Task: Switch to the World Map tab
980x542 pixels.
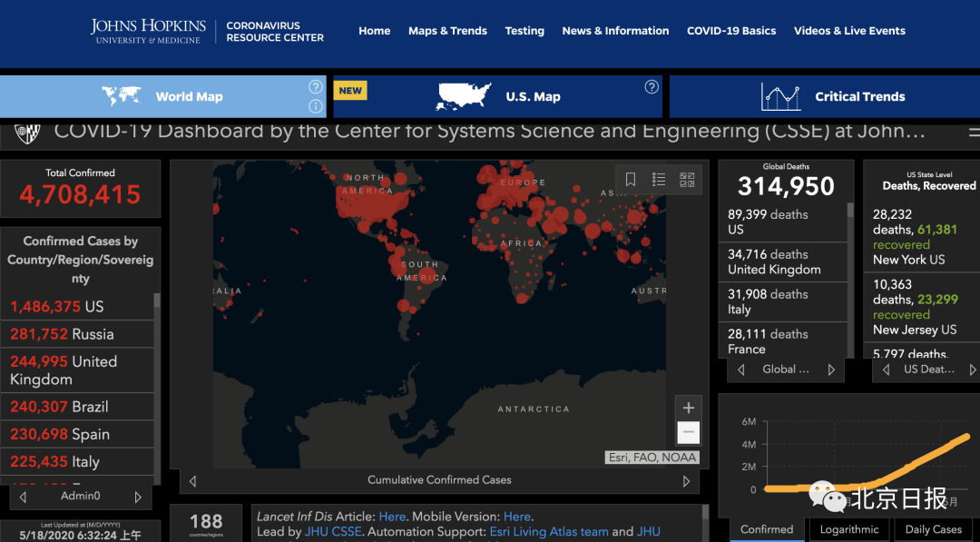Action: point(163,96)
